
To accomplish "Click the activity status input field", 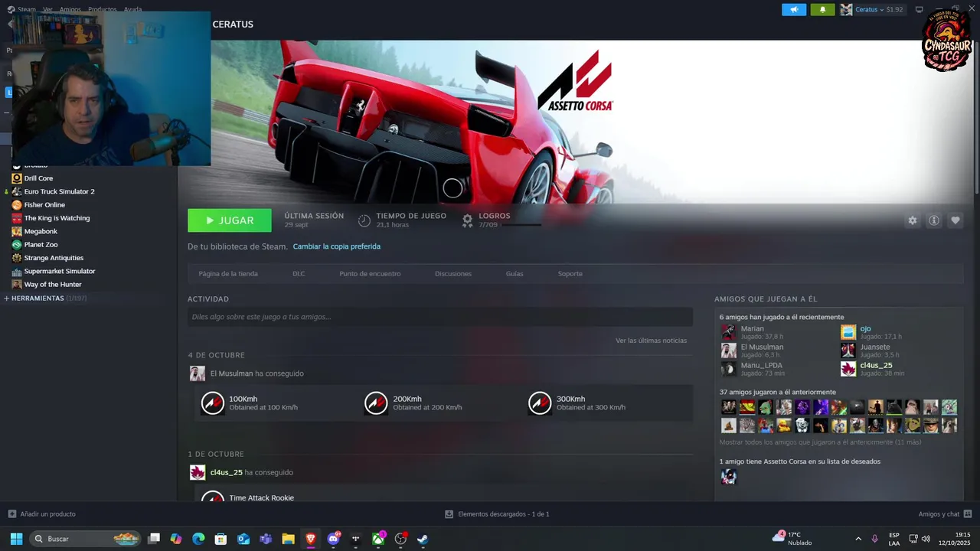I will tap(440, 317).
